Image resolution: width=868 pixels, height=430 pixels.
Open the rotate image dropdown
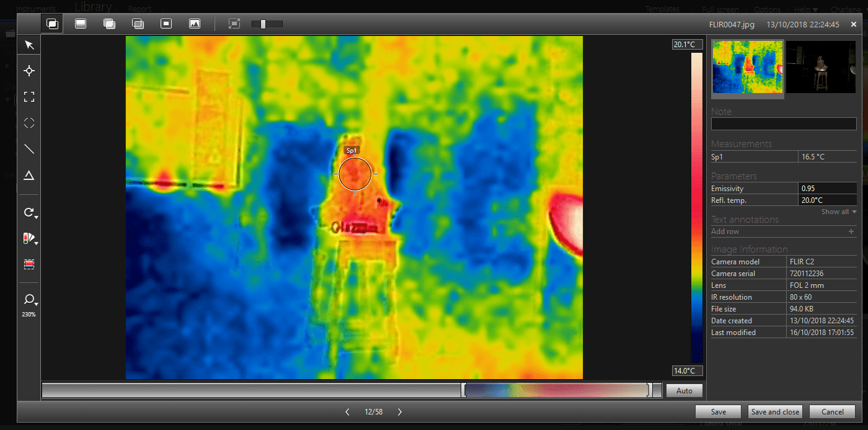(x=30, y=213)
